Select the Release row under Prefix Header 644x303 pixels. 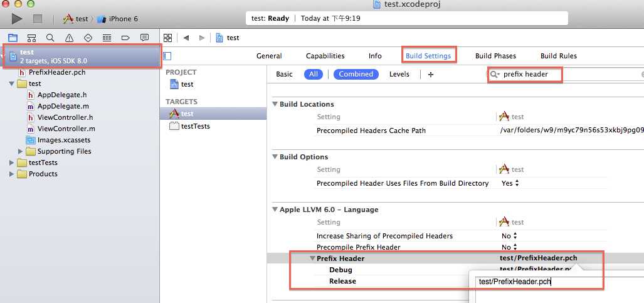342,281
